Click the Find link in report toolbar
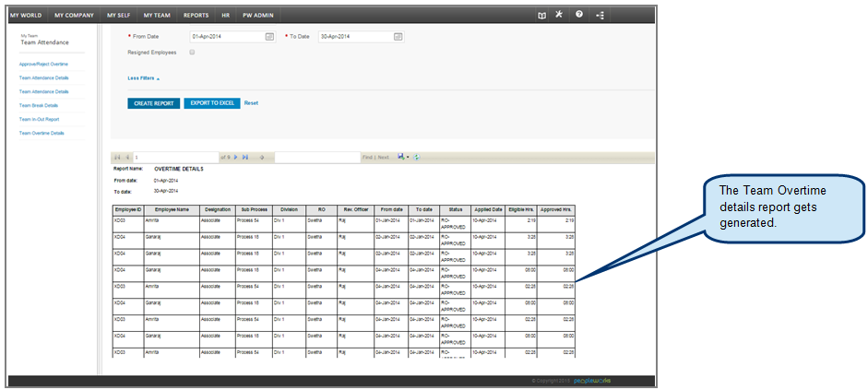Screen dimensions: 868x390 coord(367,157)
